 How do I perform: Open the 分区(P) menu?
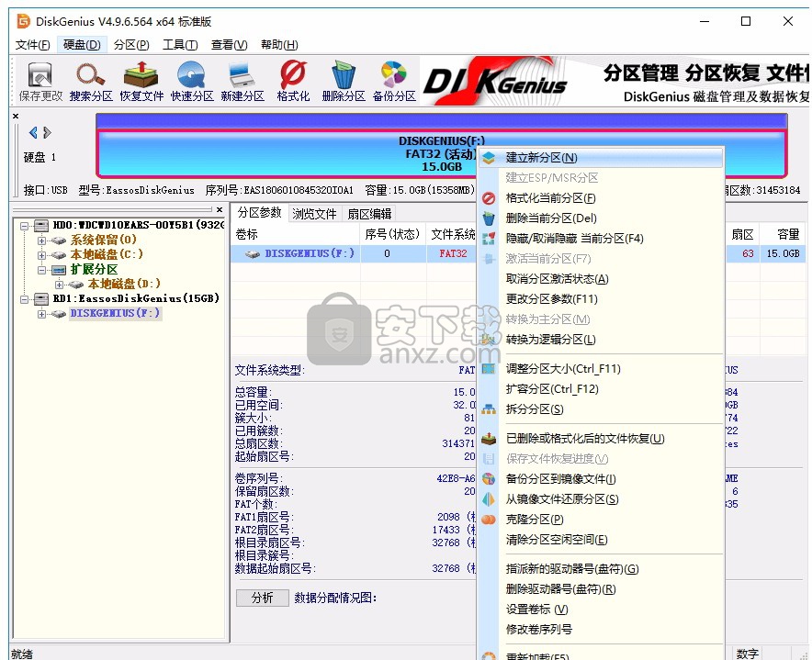(131, 44)
